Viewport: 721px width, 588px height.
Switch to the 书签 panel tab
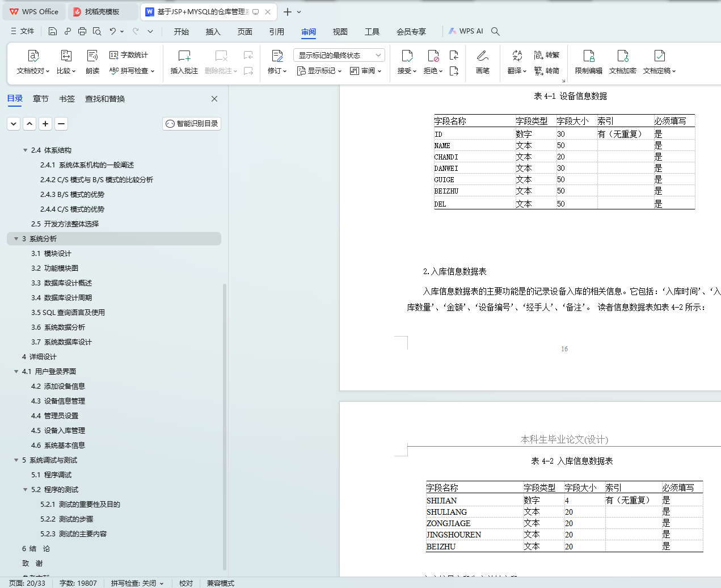[x=67, y=99]
